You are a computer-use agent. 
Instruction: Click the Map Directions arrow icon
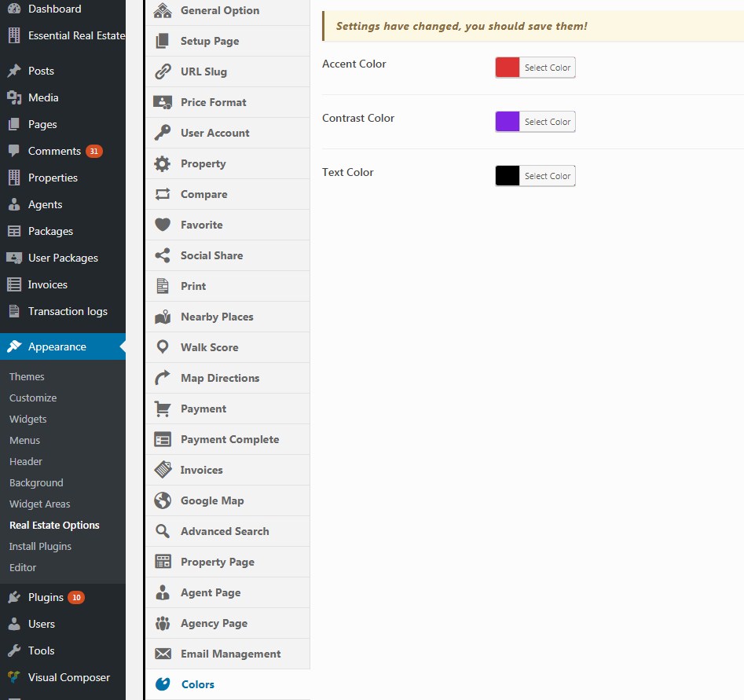[x=163, y=378]
